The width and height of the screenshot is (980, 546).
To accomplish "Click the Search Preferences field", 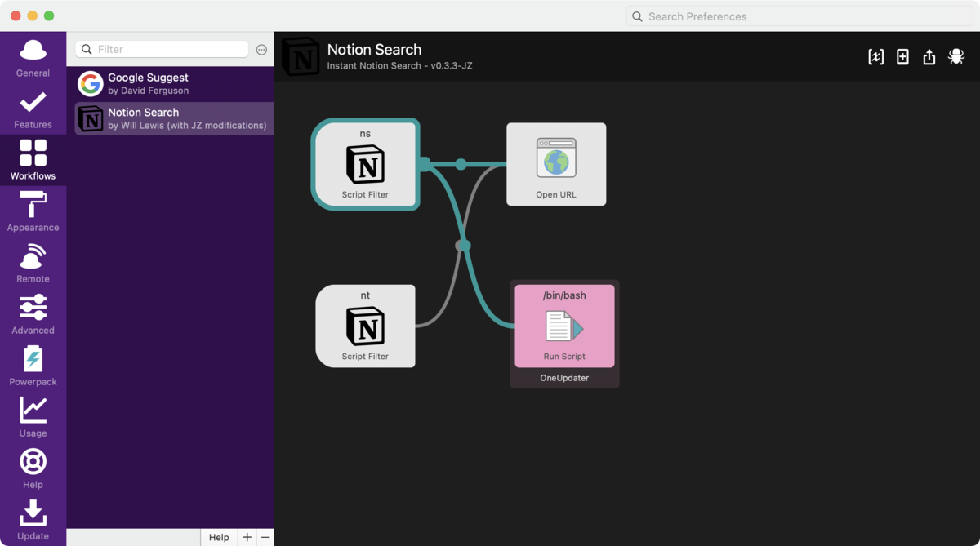I will click(799, 16).
